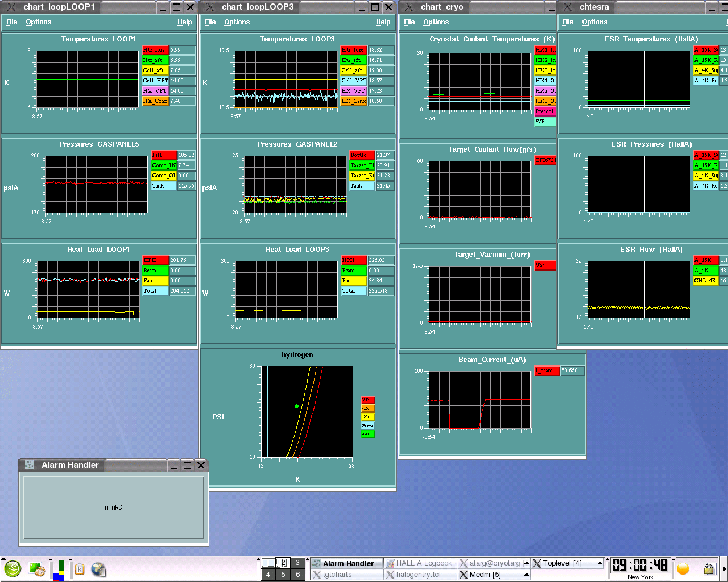Switch to HALL A Logbook taskbar entry

tap(420, 563)
